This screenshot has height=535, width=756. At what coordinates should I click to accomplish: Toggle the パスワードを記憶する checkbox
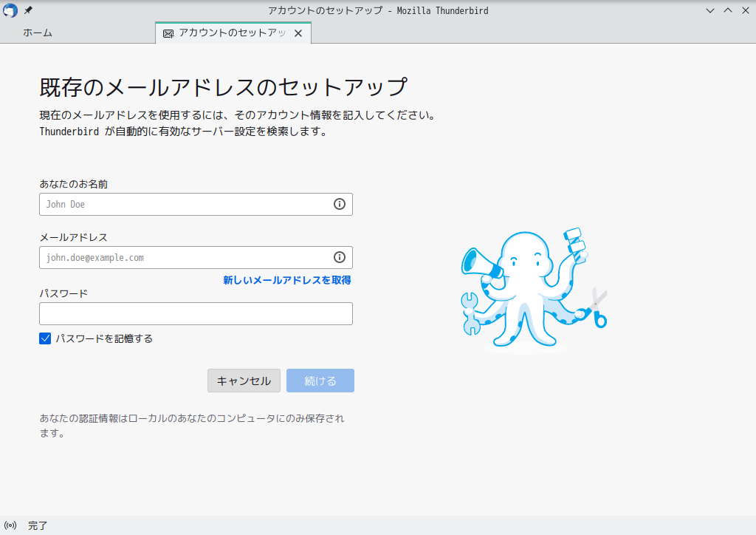45,338
